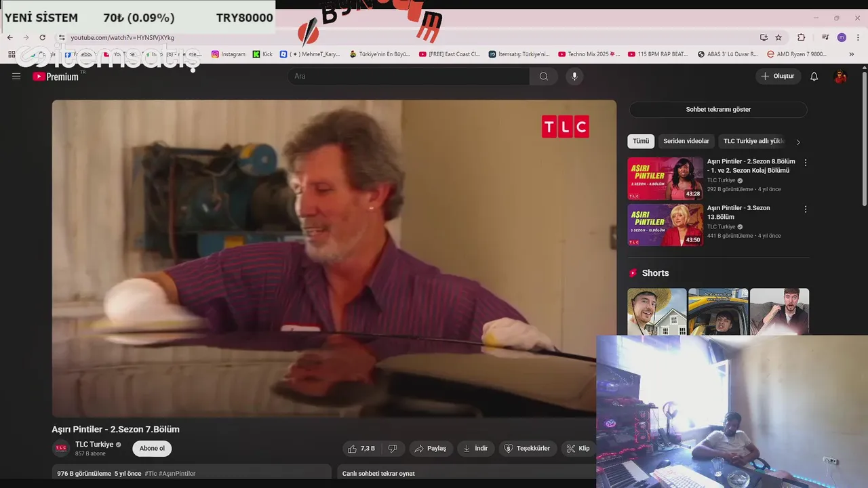Open the 115 BPM RAP BEAT bookmark
Viewport: 868px width, 488px height.
pos(658,54)
